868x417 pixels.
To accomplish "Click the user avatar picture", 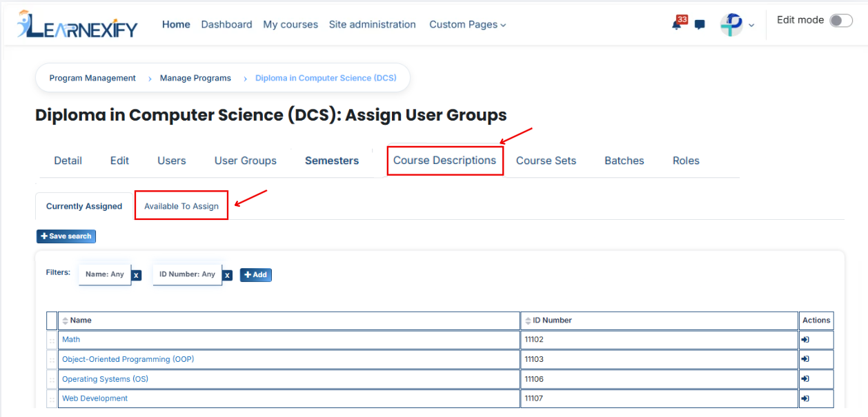I will click(x=731, y=25).
